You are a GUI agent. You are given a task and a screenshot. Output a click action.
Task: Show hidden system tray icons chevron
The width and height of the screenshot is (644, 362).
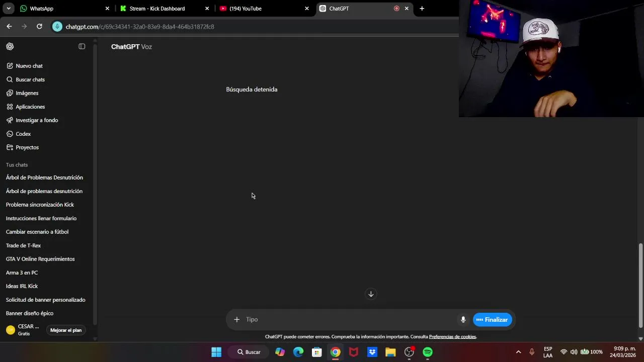pyautogui.click(x=518, y=352)
